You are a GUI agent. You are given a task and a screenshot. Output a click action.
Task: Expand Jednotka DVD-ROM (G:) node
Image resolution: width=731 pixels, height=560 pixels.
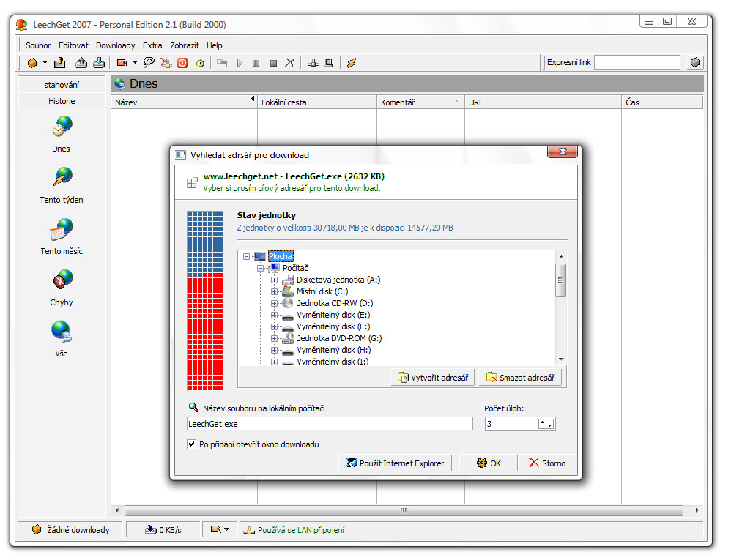click(274, 339)
